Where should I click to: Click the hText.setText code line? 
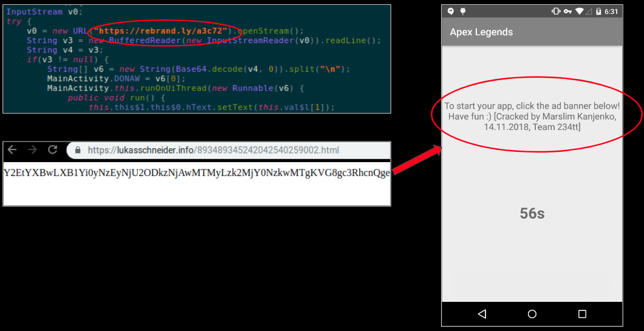(x=211, y=107)
